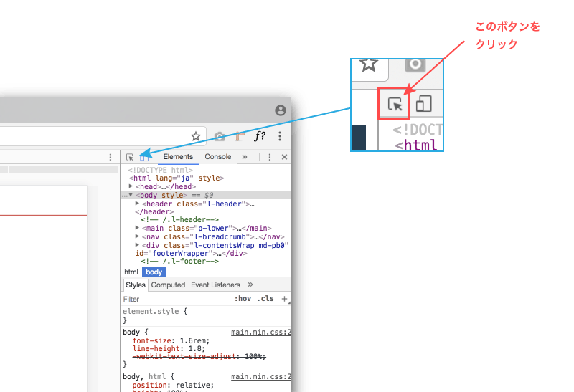The height and width of the screenshot is (392, 574).
Task: Expand the head element node
Action: [131, 186]
